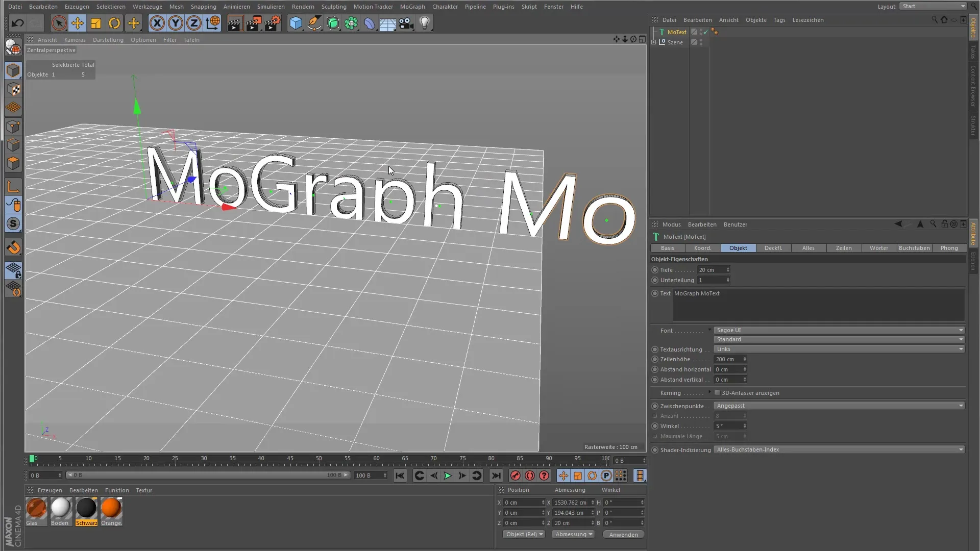Switch to the Buchstaben tab

(x=914, y=248)
